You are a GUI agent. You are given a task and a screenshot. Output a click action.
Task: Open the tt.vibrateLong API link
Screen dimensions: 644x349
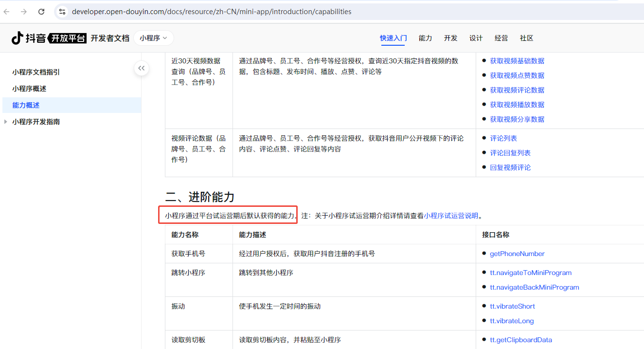(512, 321)
